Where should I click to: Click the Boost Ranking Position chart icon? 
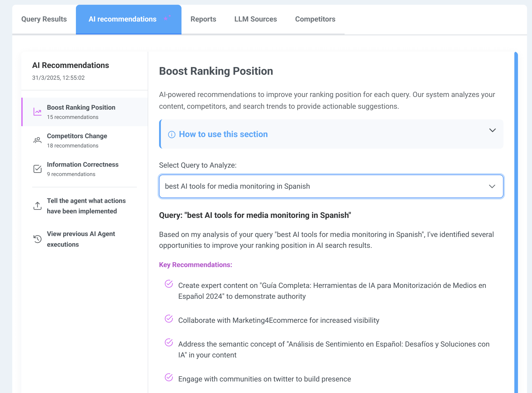click(x=37, y=112)
